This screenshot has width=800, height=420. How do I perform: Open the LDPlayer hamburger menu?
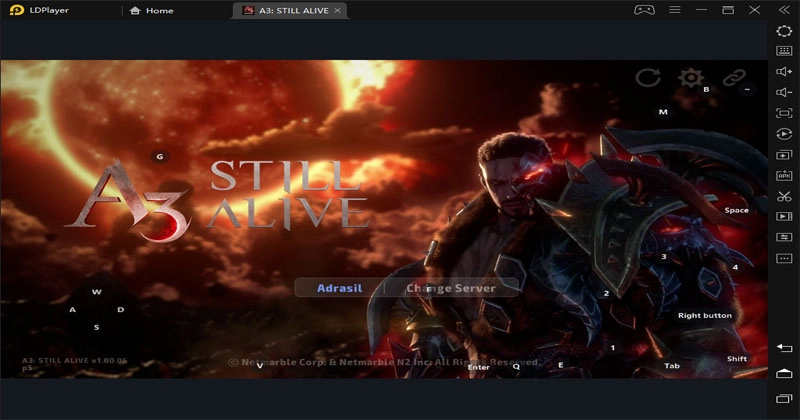pos(674,10)
